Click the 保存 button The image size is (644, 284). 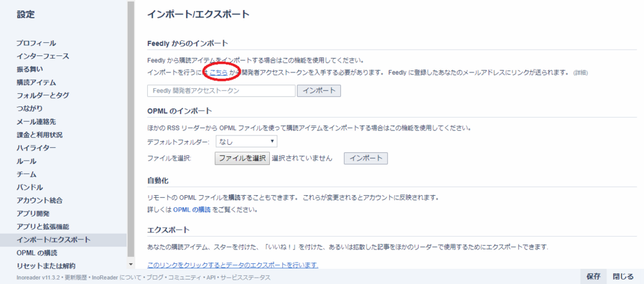pyautogui.click(x=594, y=276)
